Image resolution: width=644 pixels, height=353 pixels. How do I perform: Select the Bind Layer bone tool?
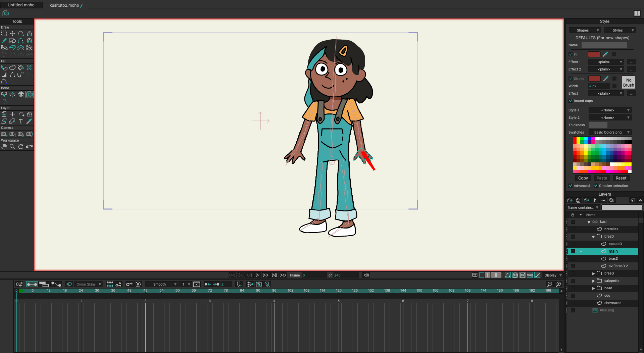(29, 94)
